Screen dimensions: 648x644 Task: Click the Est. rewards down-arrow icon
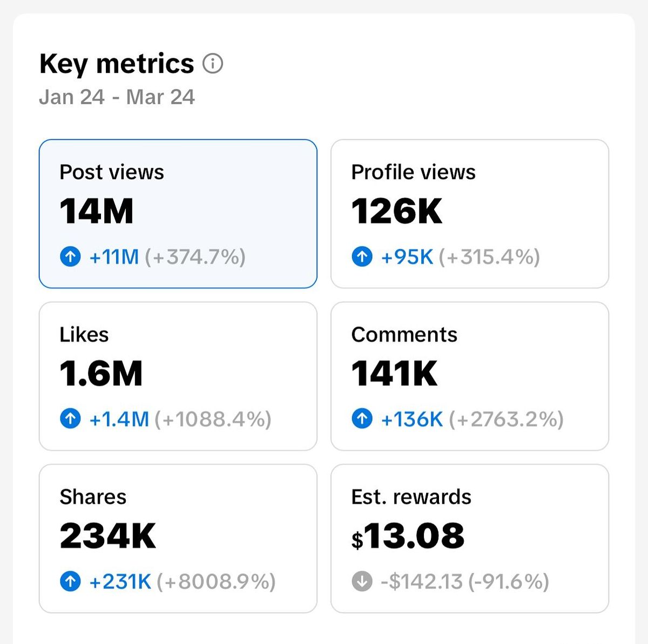pyautogui.click(x=362, y=581)
